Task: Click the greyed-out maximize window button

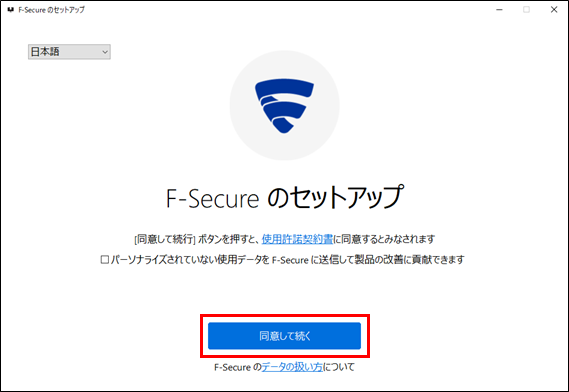Action: click(x=527, y=10)
